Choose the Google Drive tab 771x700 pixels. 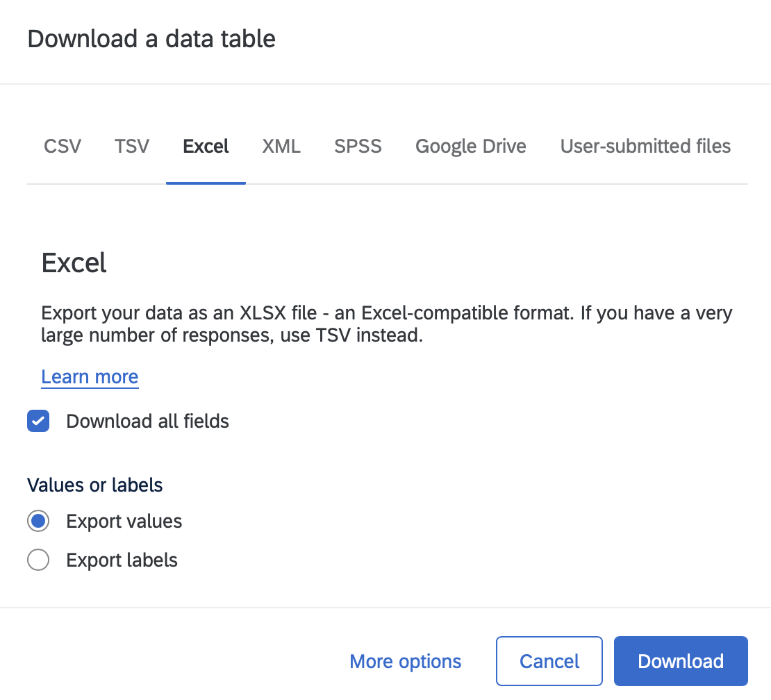click(x=470, y=147)
